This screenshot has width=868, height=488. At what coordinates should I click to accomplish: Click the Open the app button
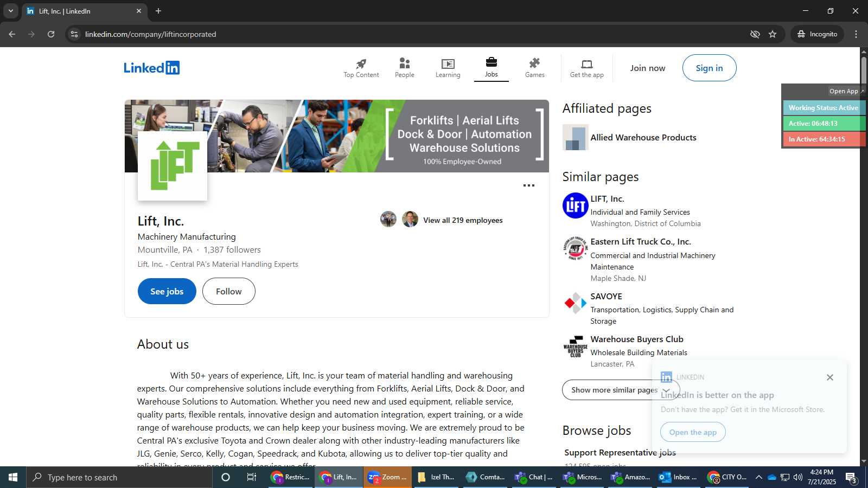click(x=693, y=432)
